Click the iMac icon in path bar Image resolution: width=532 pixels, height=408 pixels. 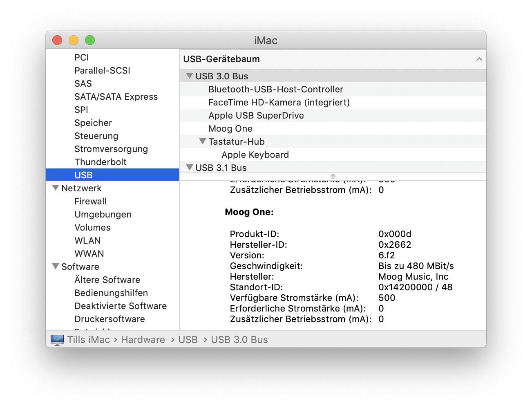coord(57,340)
